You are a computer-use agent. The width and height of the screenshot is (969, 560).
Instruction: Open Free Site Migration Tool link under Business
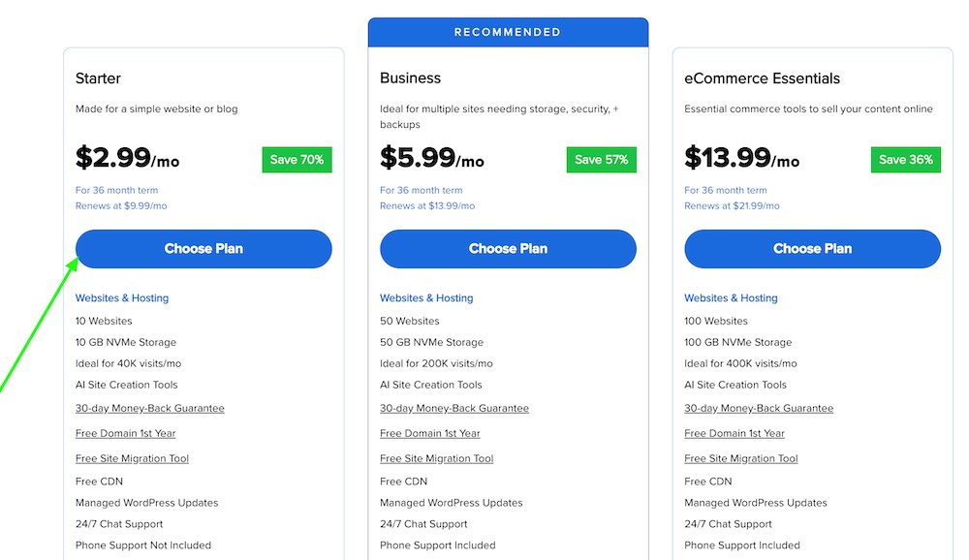(x=436, y=457)
